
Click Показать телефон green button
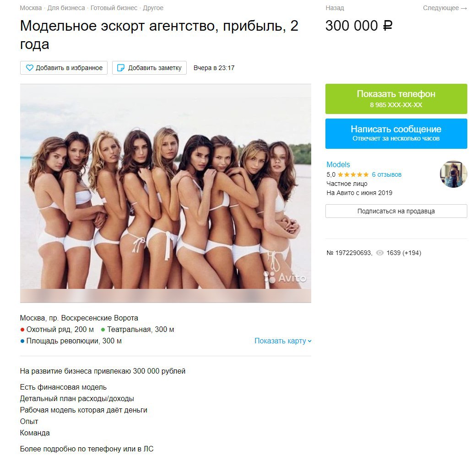click(396, 99)
